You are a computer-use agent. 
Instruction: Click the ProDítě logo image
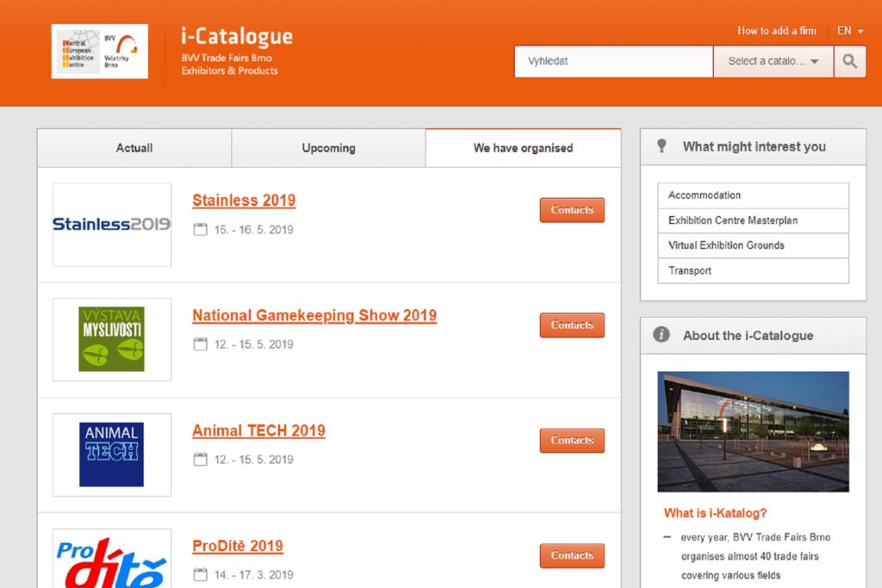click(112, 560)
